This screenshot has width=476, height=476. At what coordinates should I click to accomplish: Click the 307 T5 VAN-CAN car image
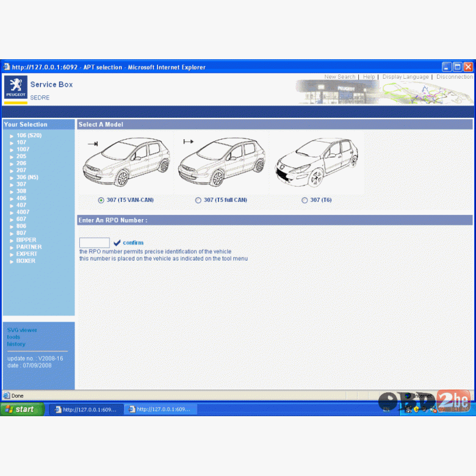(126, 162)
